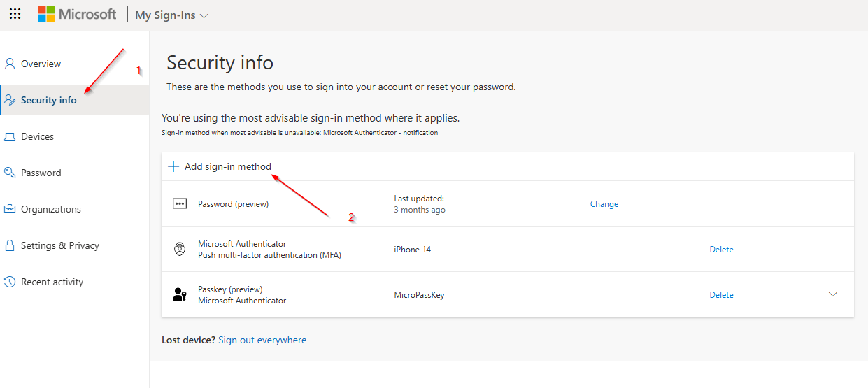The width and height of the screenshot is (868, 388).
Task: Delete the MicroPassKey passkey method
Action: click(722, 295)
